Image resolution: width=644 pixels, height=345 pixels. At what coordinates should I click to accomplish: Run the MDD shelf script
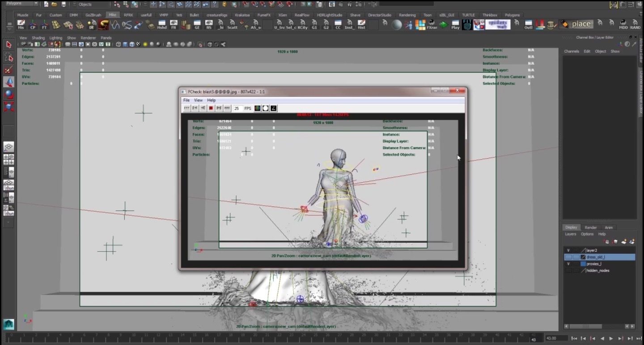point(623,25)
